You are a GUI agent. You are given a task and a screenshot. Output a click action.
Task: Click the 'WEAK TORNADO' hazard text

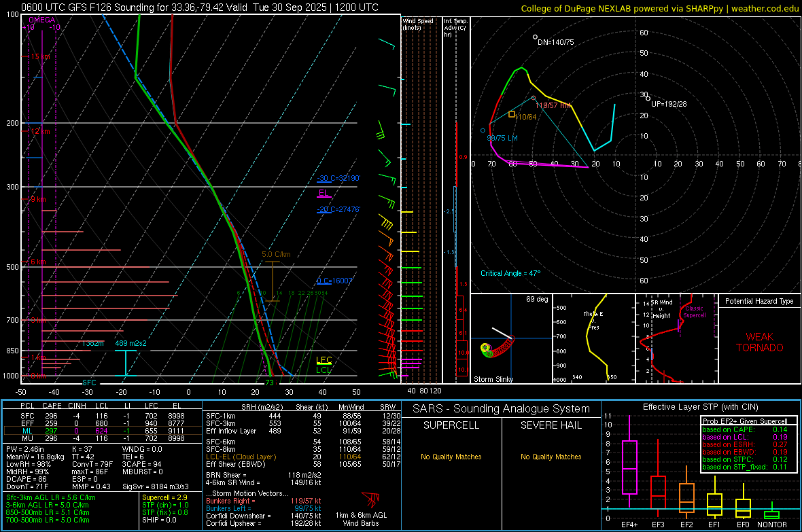coord(760,342)
